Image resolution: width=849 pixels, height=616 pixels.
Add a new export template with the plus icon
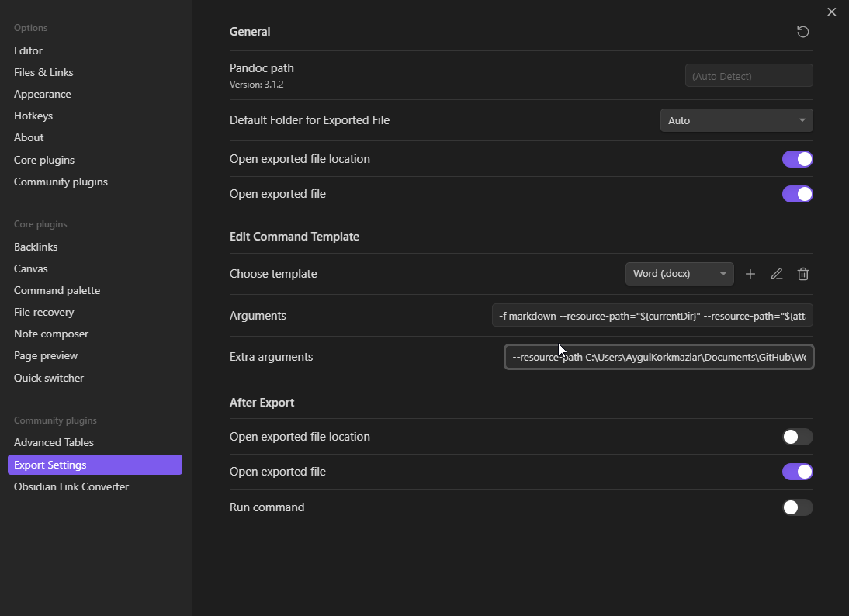[750, 274]
